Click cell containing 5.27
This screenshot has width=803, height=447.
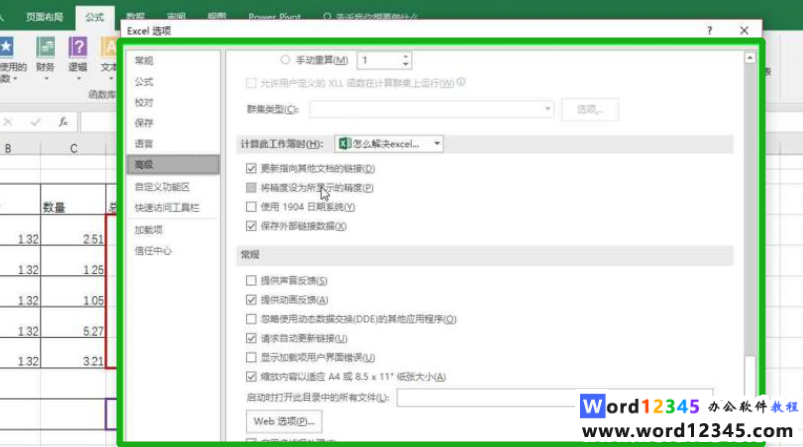(73, 322)
